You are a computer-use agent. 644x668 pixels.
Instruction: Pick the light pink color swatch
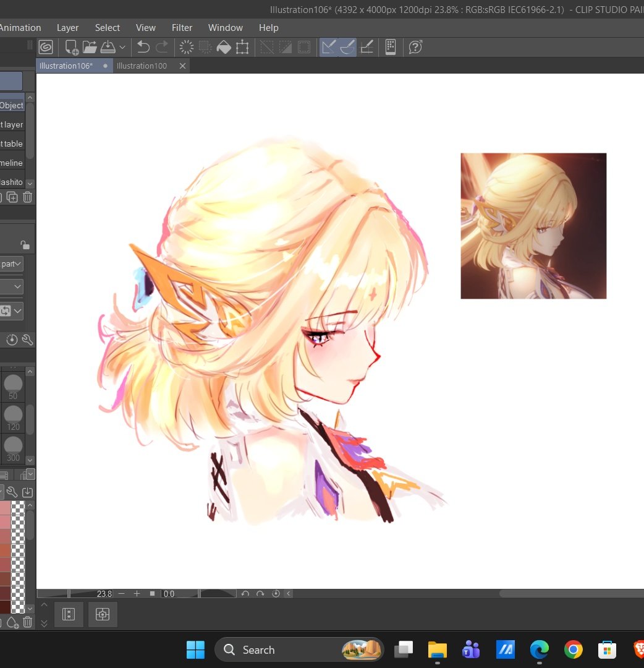5,508
